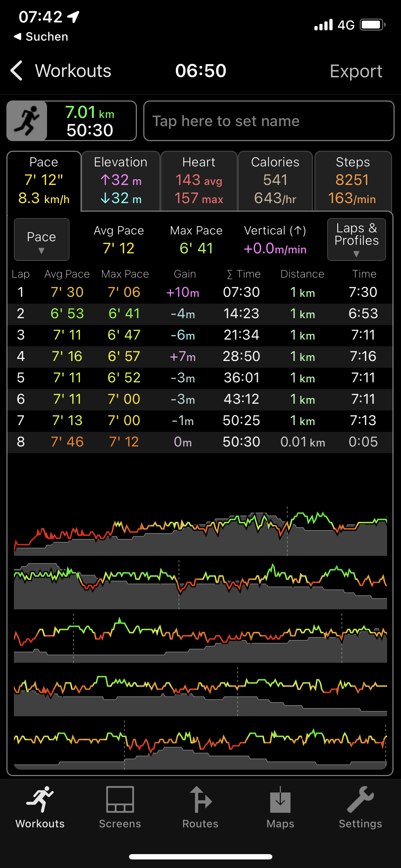Image resolution: width=401 pixels, height=868 pixels.
Task: Select the Steps tab
Action: tap(353, 181)
